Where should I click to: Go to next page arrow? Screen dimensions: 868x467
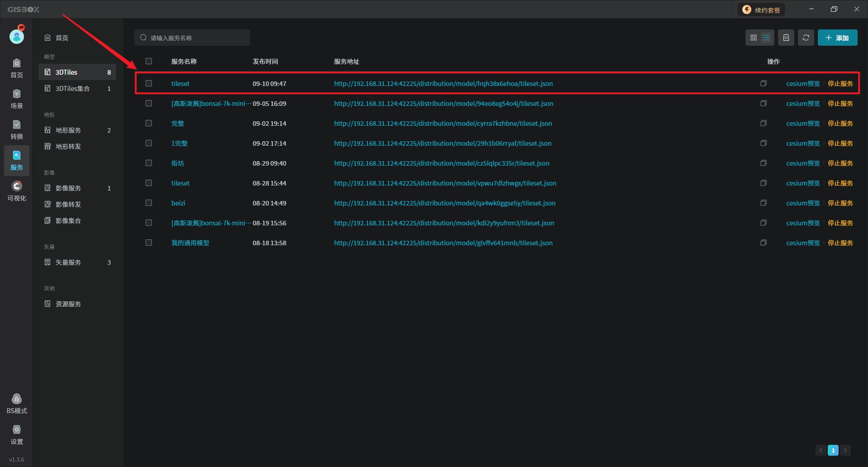pyautogui.click(x=845, y=450)
